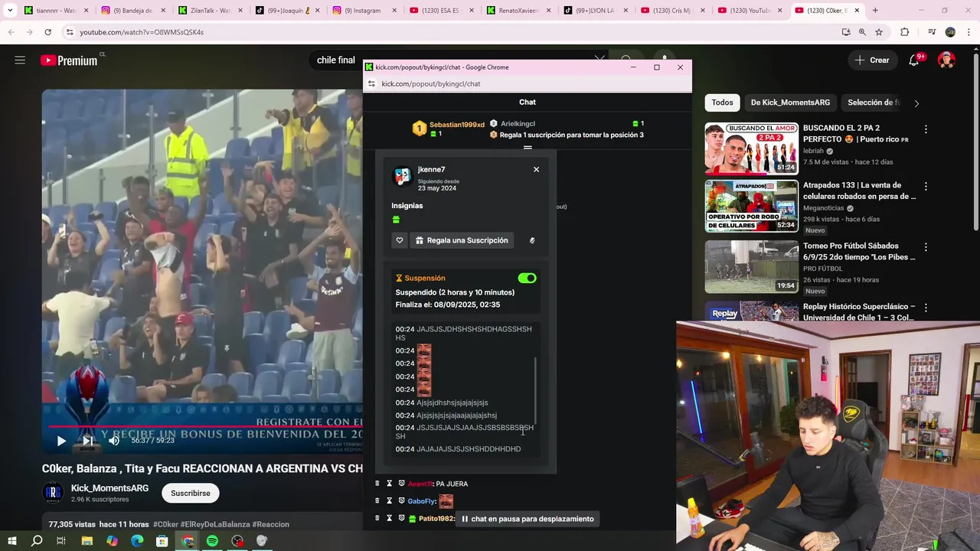The height and width of the screenshot is (551, 980).
Task: Go to YouTube Premium home logo
Action: tap(69, 60)
